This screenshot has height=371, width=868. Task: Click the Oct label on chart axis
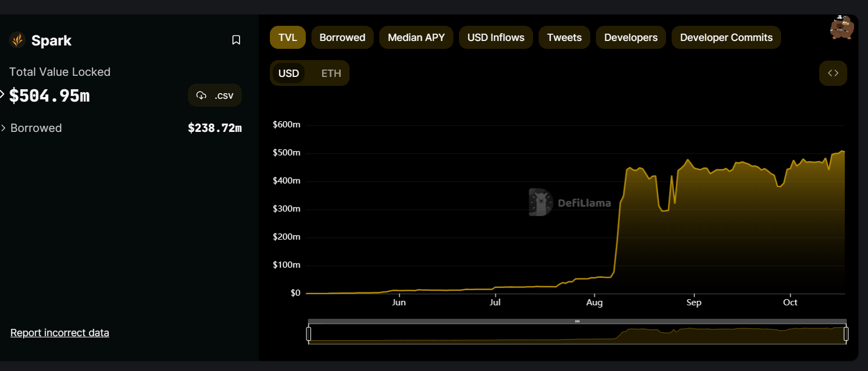pos(790,303)
